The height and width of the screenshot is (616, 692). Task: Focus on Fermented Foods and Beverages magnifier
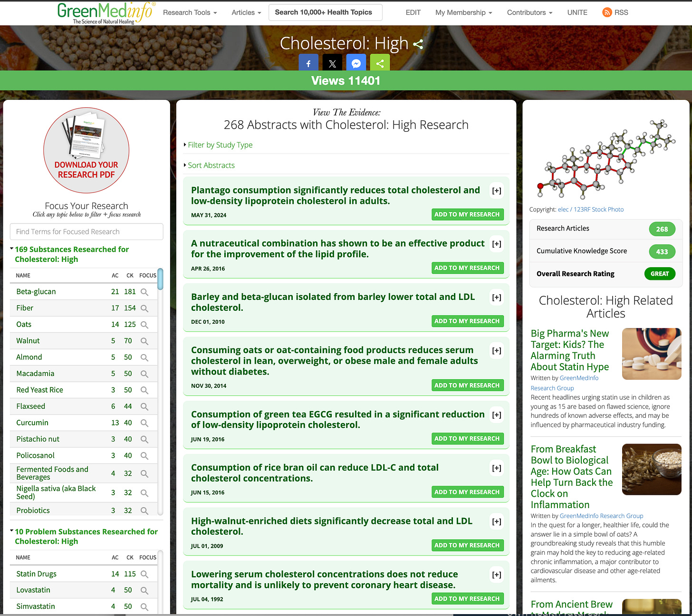[x=144, y=474]
